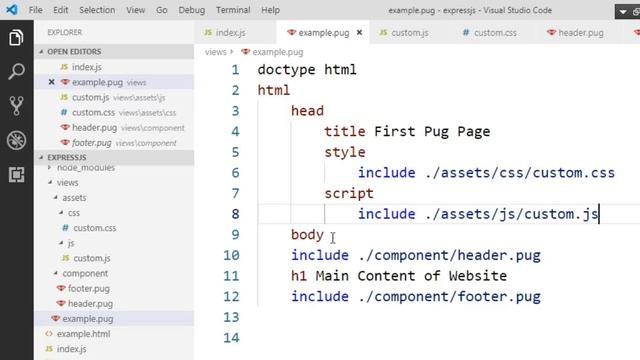Close example.pug in Open Editors list

(51, 82)
